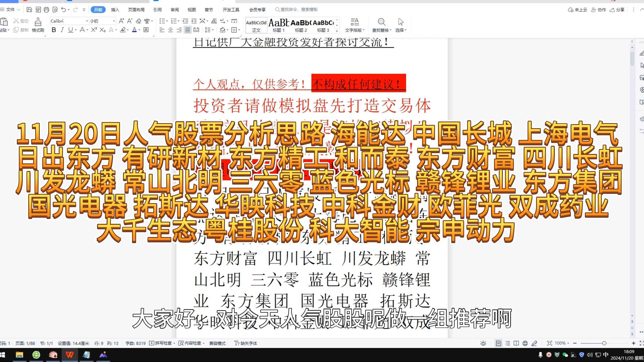Toggle Bold formatting
The image size is (644, 362).
point(54,30)
